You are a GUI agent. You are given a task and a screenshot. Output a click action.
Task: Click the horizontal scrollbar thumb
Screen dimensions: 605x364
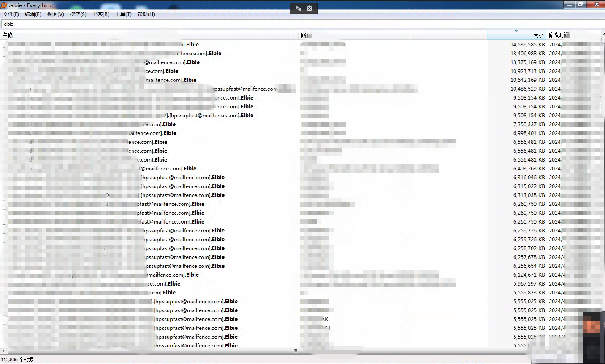click(296, 351)
